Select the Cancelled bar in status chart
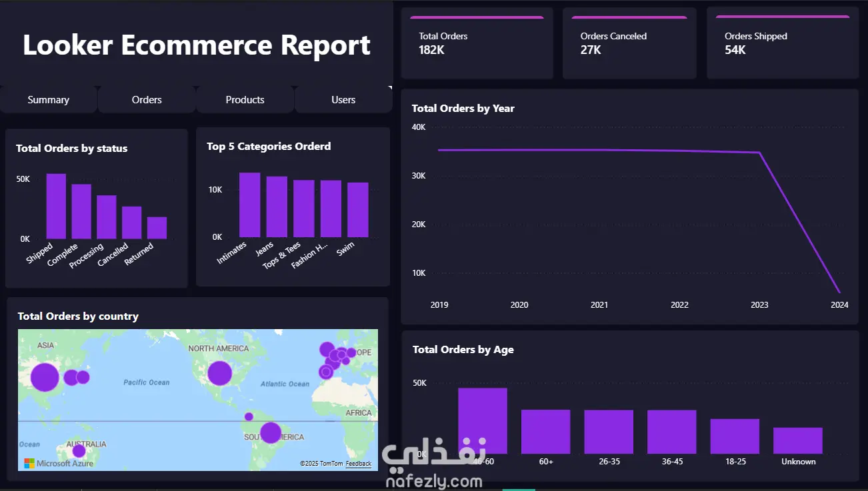The width and height of the screenshot is (868, 491). click(x=132, y=223)
